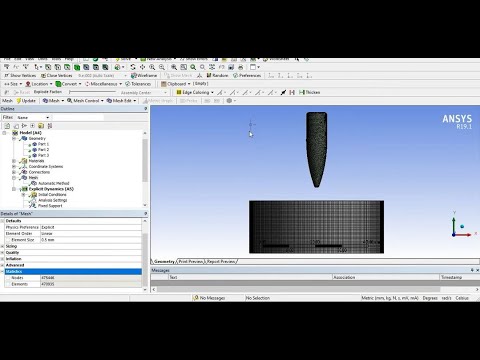Select Part 3 in the outline
Screen dimensions: 480x360
(43, 155)
